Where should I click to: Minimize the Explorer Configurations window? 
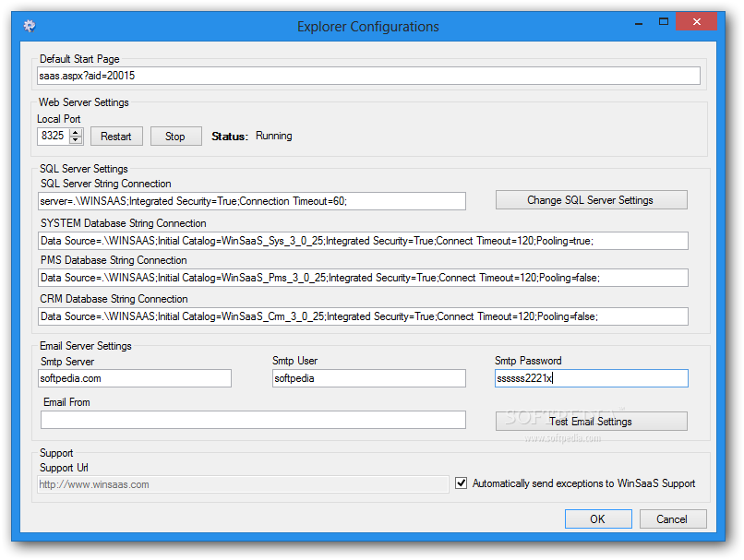coord(639,22)
